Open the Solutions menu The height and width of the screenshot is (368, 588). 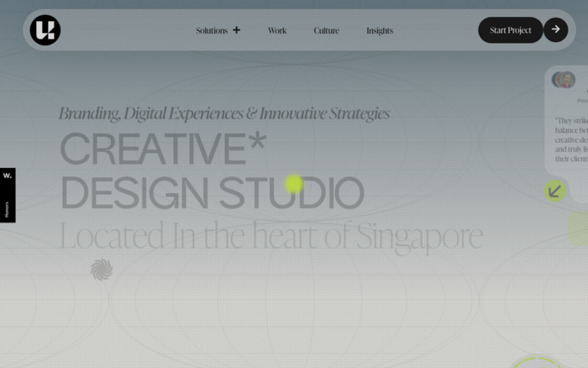(x=212, y=30)
